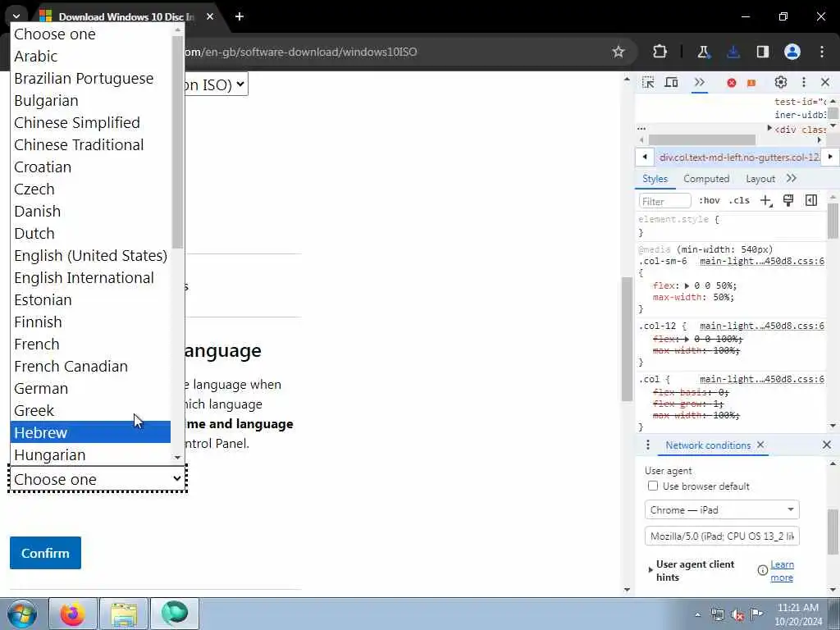Open the Chrome extensions puzzle icon
The height and width of the screenshot is (630, 840).
tap(660, 52)
